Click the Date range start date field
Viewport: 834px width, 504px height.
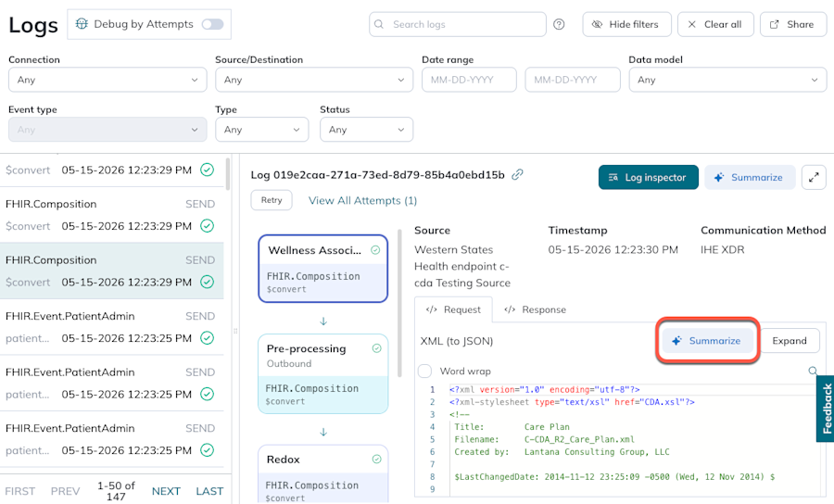(x=469, y=80)
